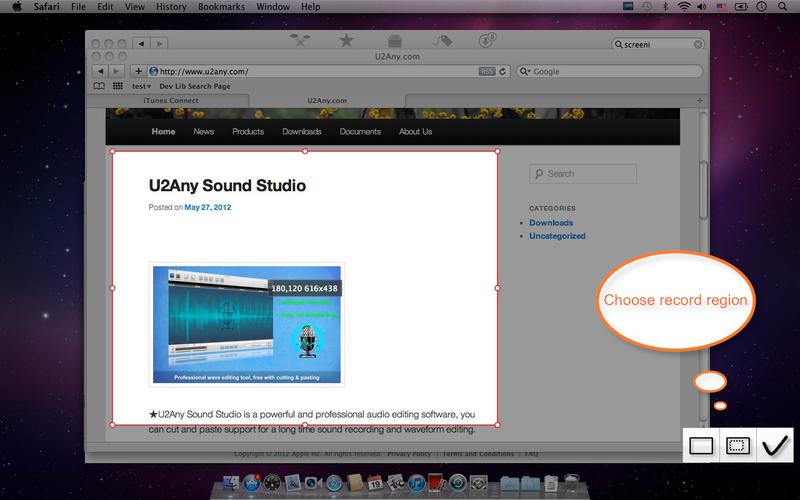Click right-middle handle of record region
Screen dimensions: 800x500
point(497,288)
